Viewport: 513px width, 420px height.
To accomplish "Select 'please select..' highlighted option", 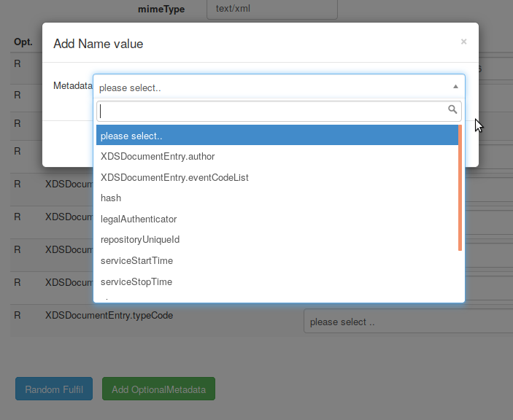I will (x=277, y=136).
